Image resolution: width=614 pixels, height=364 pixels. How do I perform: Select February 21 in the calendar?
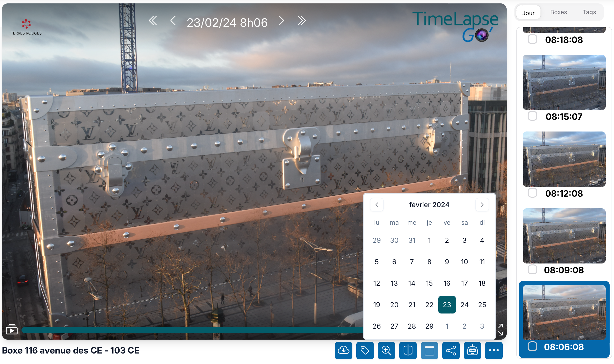coord(412,305)
